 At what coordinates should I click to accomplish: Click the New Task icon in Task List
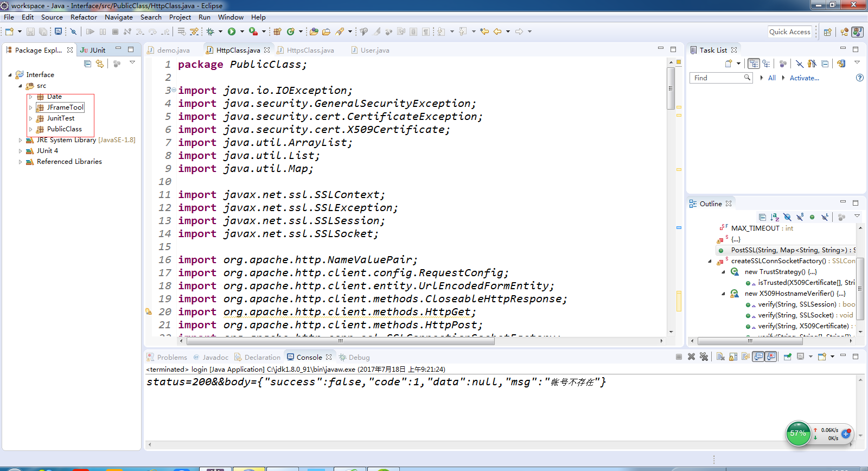[x=729, y=63]
